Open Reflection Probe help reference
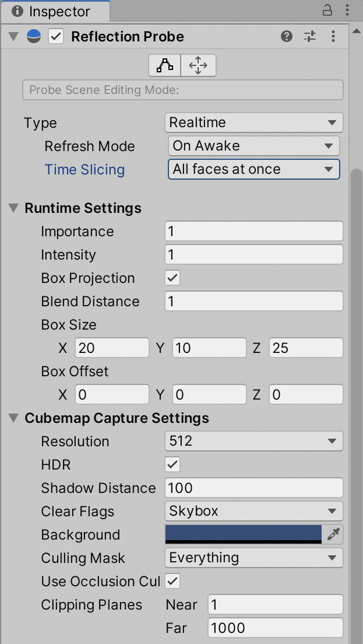 (286, 37)
